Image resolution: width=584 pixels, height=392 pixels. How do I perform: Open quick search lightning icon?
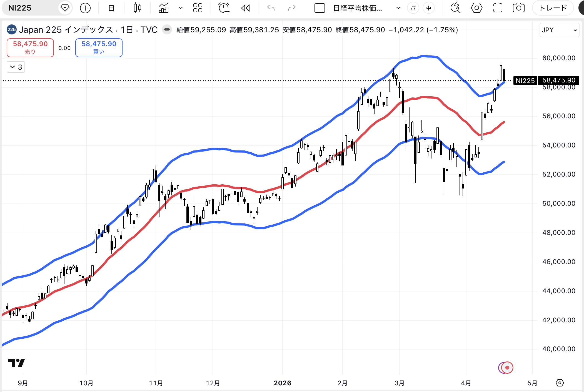455,8
